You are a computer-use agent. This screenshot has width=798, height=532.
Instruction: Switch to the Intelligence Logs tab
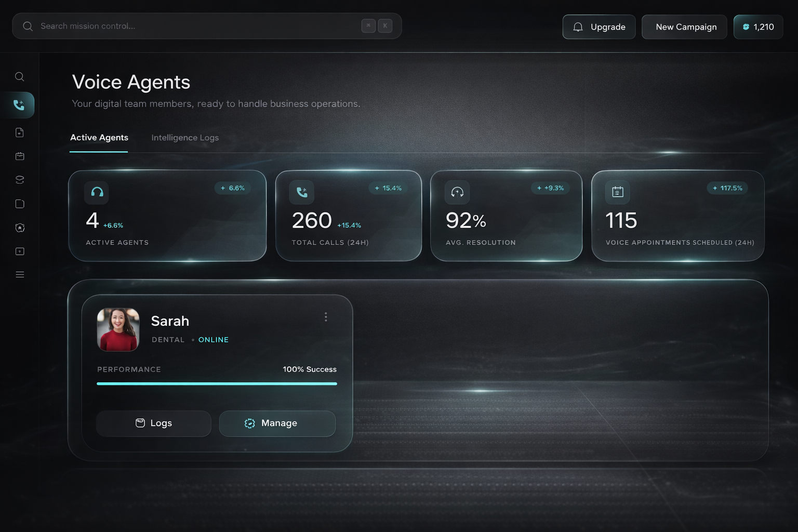[185, 137]
